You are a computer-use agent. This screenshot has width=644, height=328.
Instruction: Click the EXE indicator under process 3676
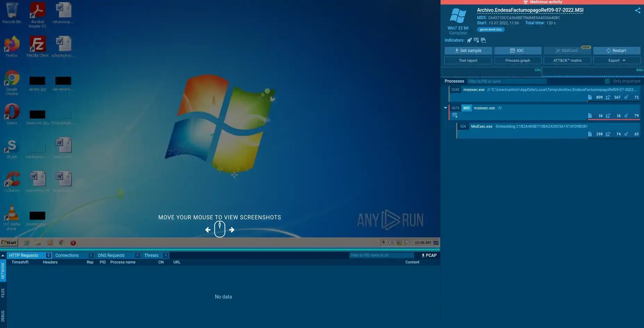pos(455,115)
